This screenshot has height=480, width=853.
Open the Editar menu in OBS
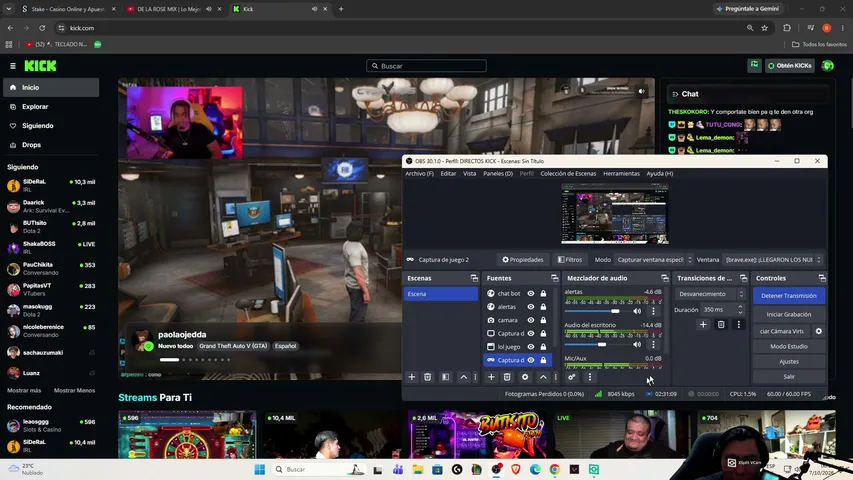tap(448, 174)
